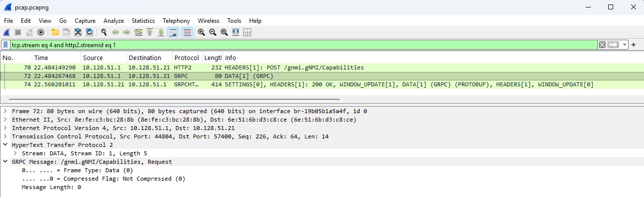Click the stop capture square icon
This screenshot has width=644, height=197.
[18, 32]
